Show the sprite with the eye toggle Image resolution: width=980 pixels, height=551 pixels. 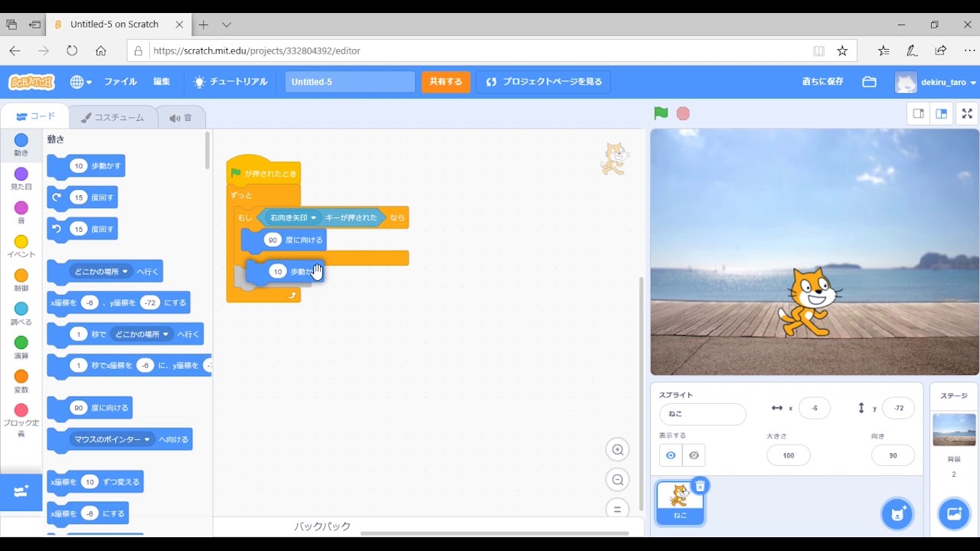pyautogui.click(x=671, y=455)
